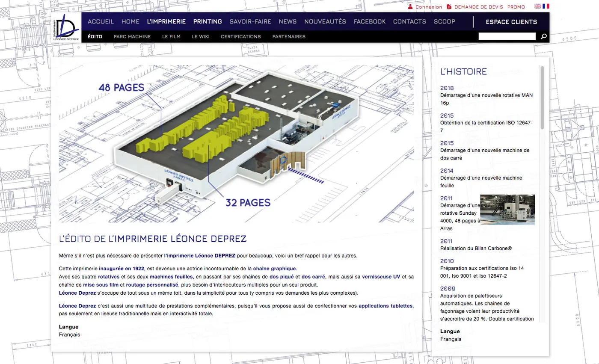Click bold "mise sous film" text
Viewport: 599px width, 364px height.
[101, 284]
